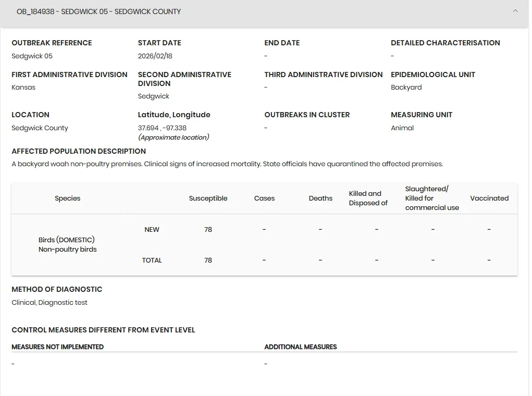Click Slaughtered/Killed for commercial use header
Image resolution: width=532 pixels, height=396 pixels.
coord(432,198)
